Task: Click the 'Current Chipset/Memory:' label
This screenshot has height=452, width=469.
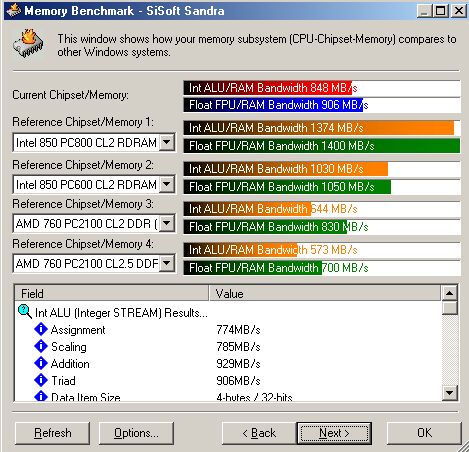Action: coord(70,95)
